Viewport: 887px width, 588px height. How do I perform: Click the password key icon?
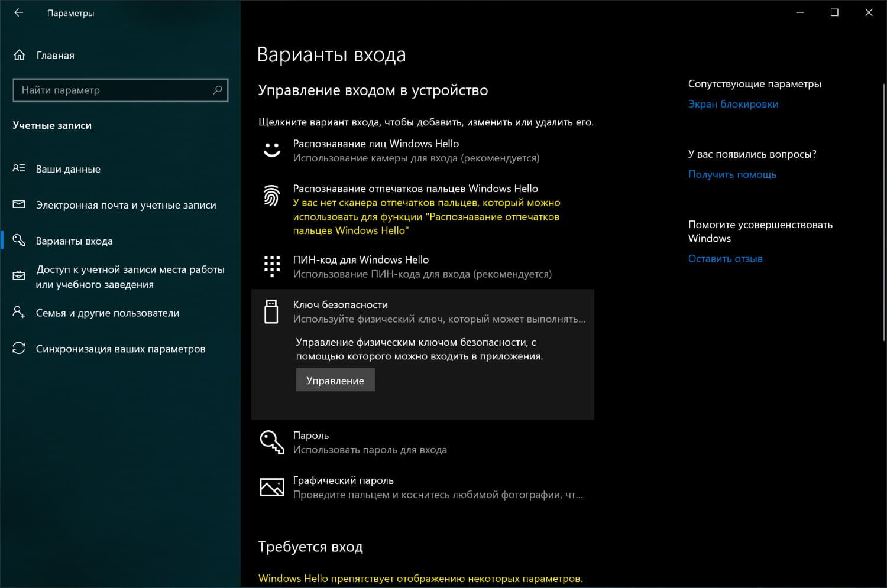pos(272,442)
